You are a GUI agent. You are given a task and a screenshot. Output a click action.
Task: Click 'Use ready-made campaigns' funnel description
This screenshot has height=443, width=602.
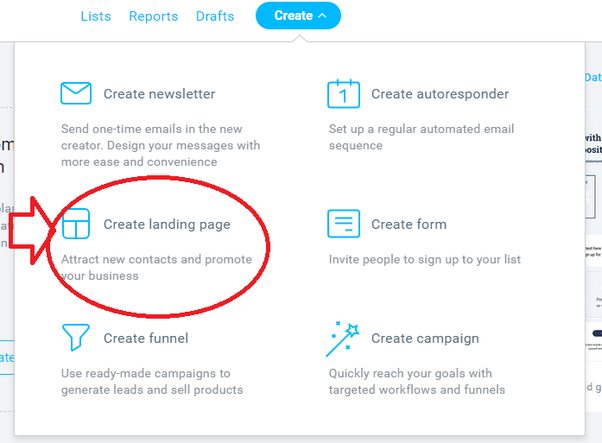152,382
